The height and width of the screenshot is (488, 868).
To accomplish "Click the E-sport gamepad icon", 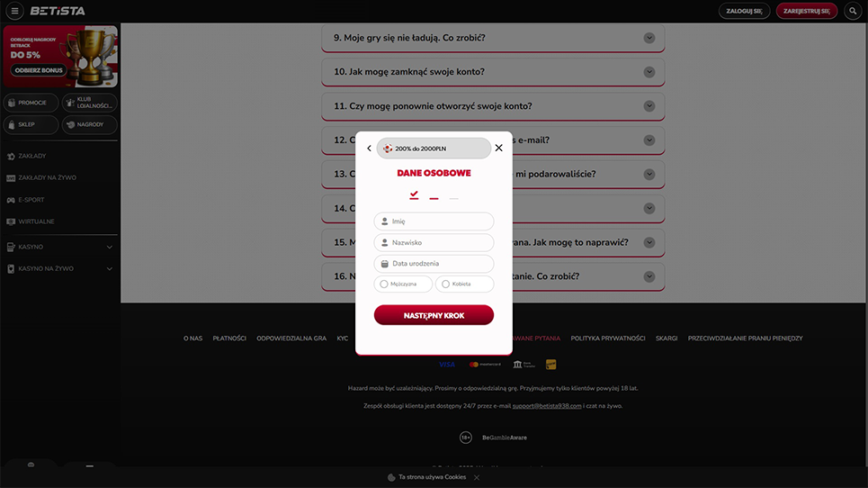I will tap(11, 200).
